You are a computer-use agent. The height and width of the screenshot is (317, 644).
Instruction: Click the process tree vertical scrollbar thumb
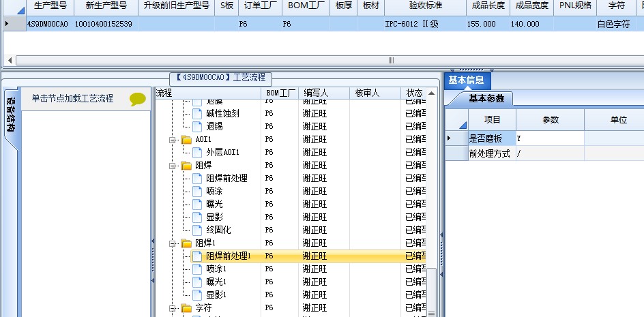tap(431, 292)
